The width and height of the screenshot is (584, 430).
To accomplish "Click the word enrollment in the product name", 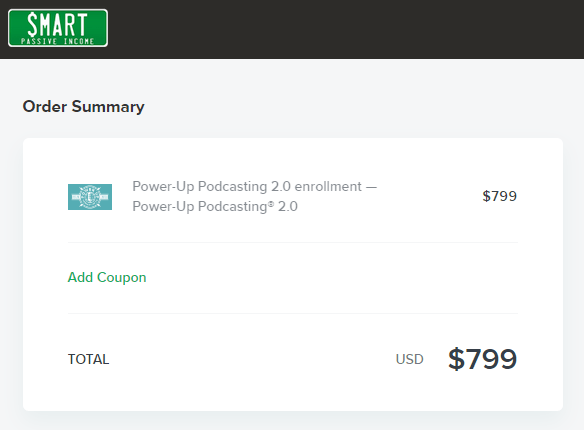I will 328,186.
